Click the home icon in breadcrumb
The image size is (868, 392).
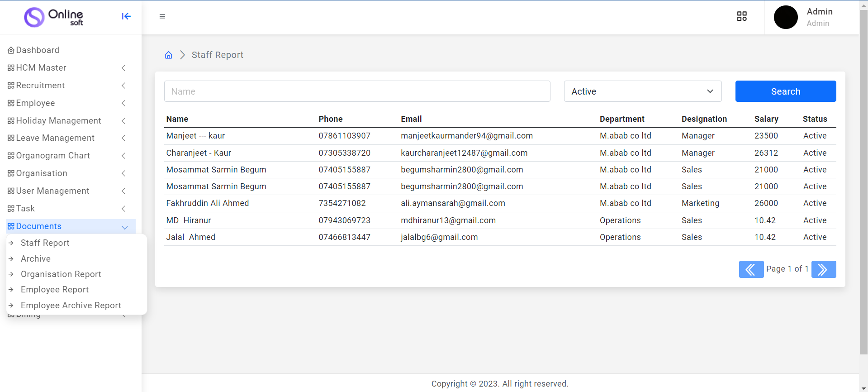pos(168,55)
